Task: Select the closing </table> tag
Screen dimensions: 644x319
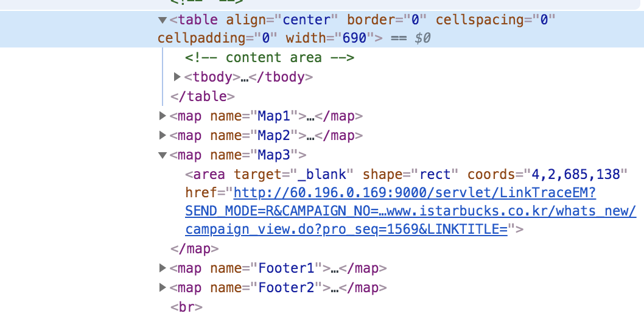Action: pos(203,97)
